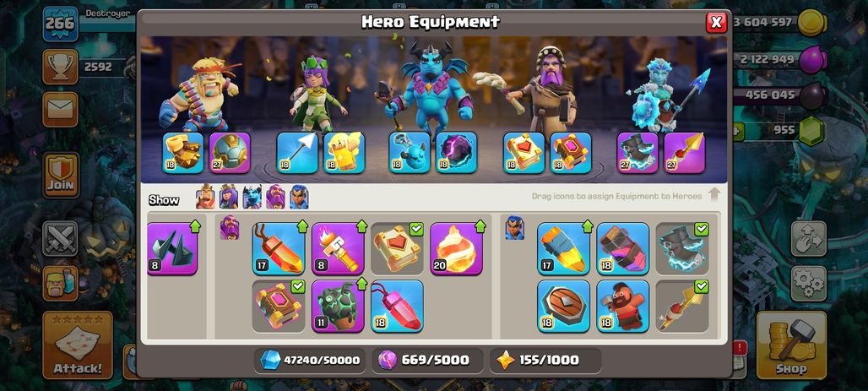Tap the Shop button with hammer
Screen dimensions: 868x391
[x=791, y=345]
